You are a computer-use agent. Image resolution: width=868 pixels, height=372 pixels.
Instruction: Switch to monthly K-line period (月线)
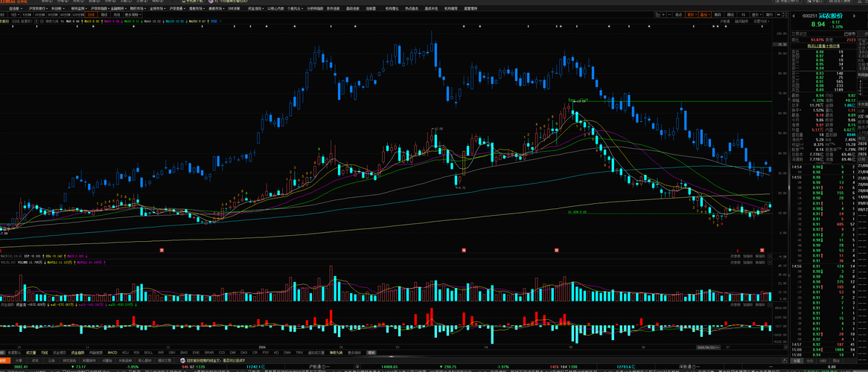[117, 14]
